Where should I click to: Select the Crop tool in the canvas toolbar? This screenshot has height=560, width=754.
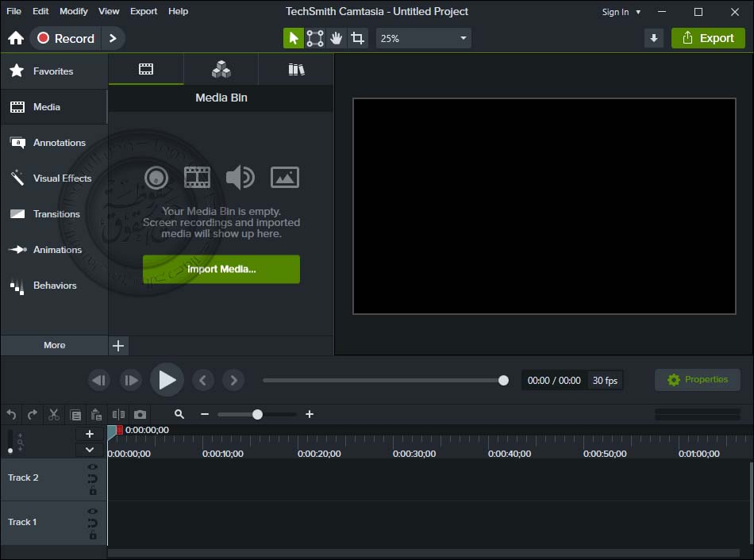click(x=358, y=38)
